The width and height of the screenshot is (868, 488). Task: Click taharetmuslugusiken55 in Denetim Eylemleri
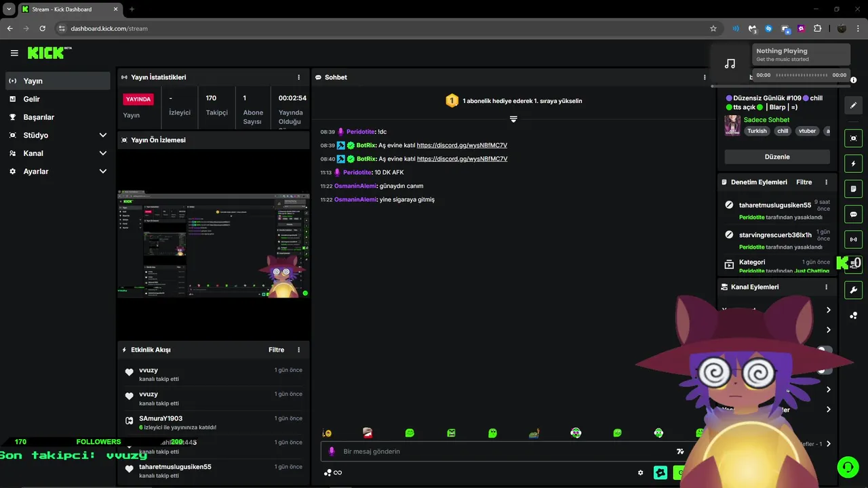[775, 205]
